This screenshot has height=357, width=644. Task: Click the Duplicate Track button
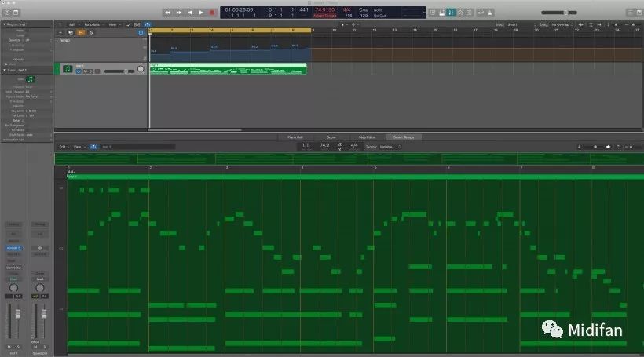point(70,32)
